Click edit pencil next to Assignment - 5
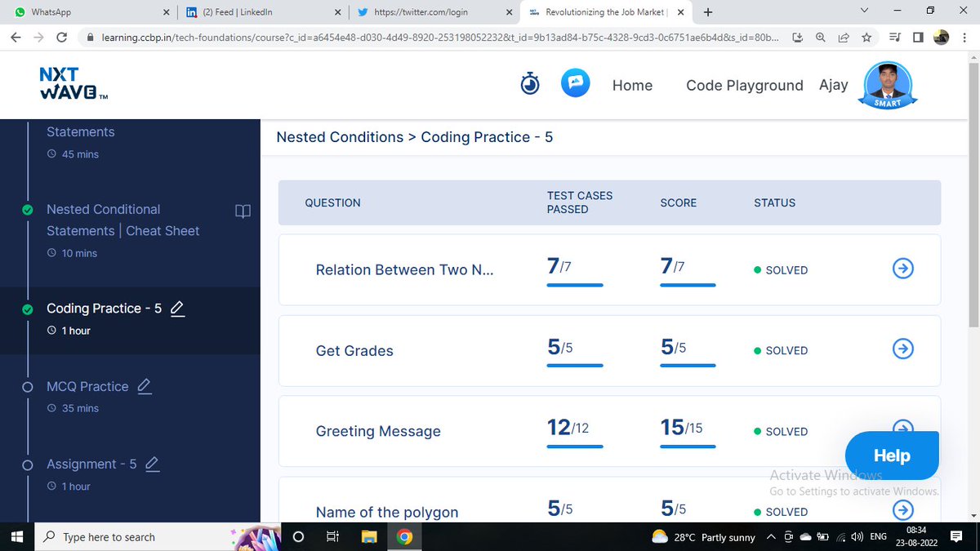Screen dimensions: 980x551 pyautogui.click(x=151, y=464)
